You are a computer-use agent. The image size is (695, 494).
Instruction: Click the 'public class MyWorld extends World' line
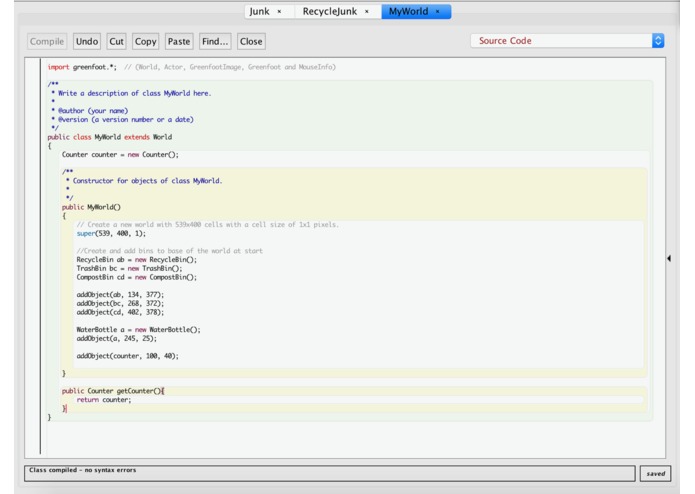pyautogui.click(x=109, y=137)
